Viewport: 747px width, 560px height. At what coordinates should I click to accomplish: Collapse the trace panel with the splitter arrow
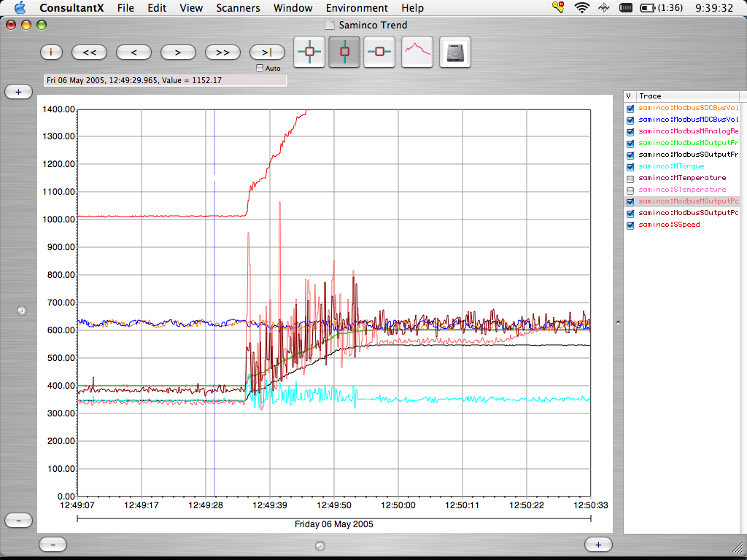pyautogui.click(x=618, y=321)
